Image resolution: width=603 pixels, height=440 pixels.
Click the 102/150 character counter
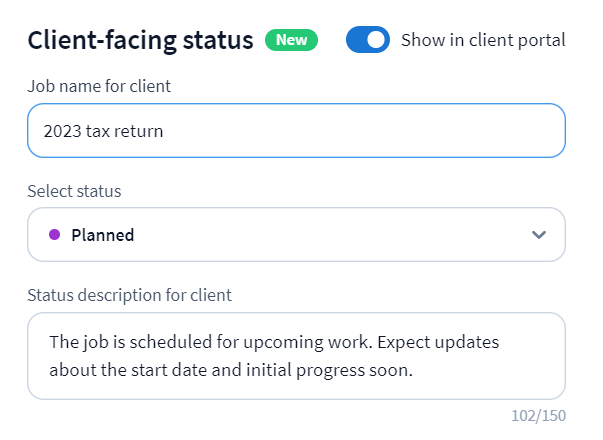538,415
